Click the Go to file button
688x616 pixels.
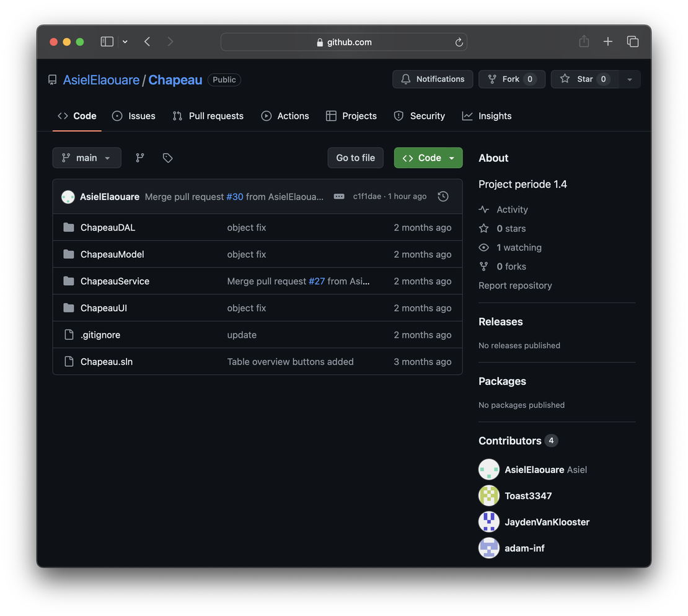(x=355, y=157)
